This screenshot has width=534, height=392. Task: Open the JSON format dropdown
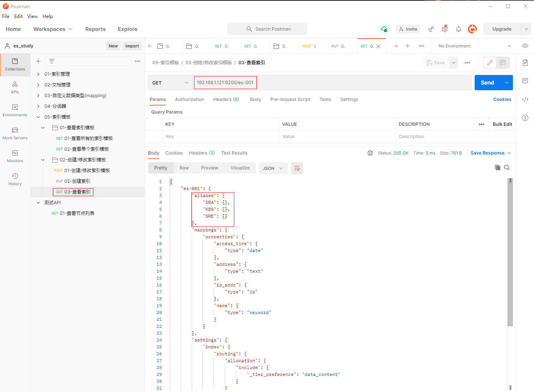[x=273, y=168]
